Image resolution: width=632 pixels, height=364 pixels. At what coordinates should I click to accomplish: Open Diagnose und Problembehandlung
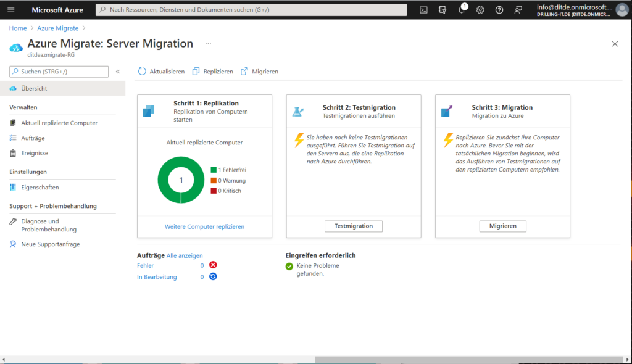click(x=49, y=225)
